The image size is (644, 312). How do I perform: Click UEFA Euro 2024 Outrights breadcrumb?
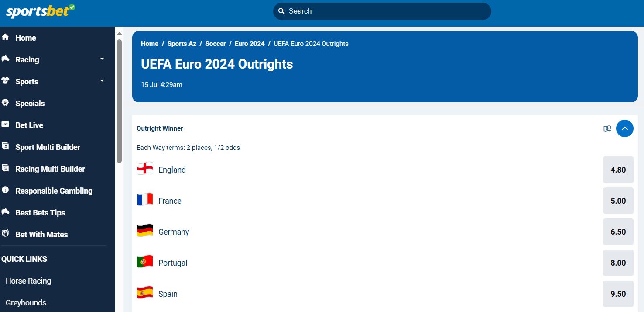311,44
